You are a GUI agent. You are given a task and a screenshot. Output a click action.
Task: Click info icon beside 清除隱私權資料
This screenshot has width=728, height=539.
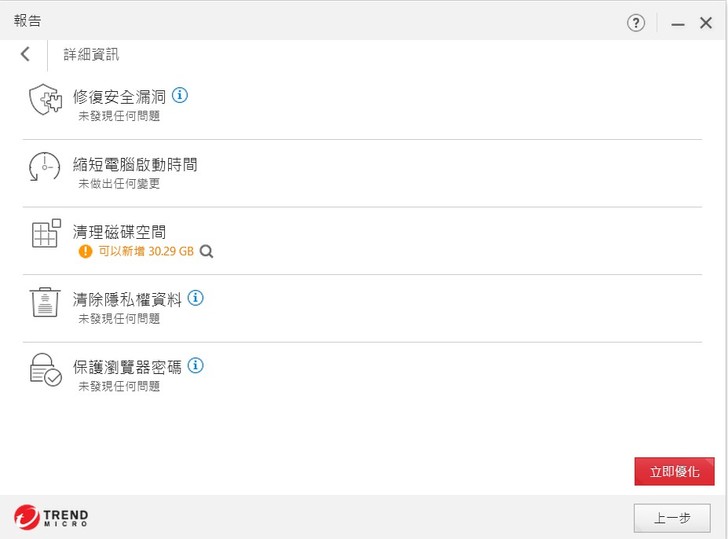196,298
